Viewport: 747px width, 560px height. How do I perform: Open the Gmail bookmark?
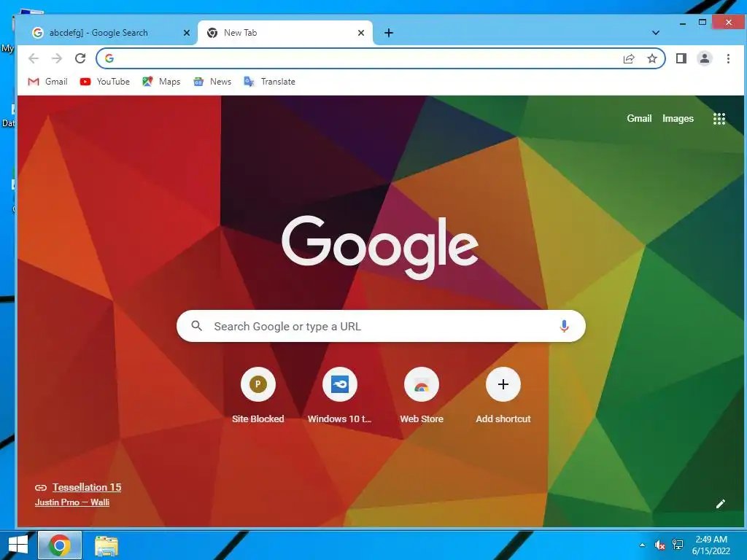coord(47,82)
